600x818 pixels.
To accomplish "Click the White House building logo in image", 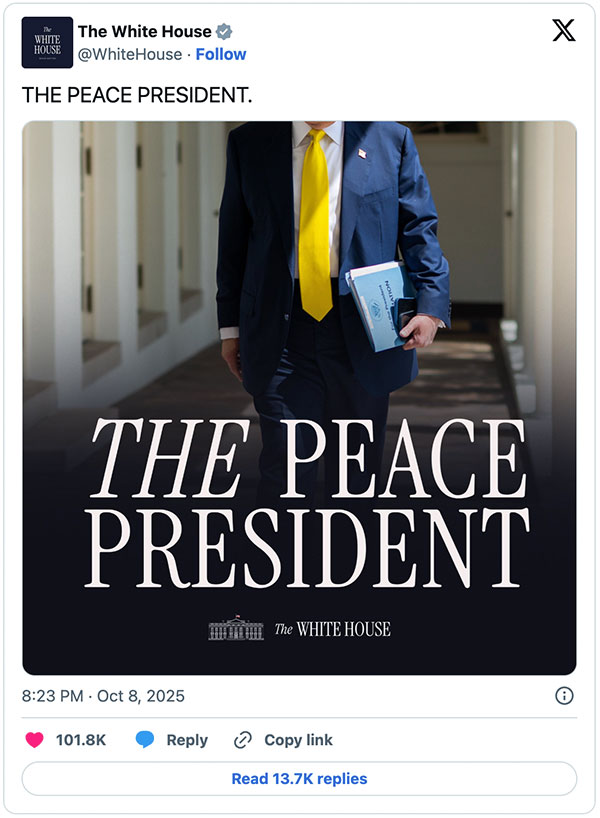I will [x=235, y=628].
